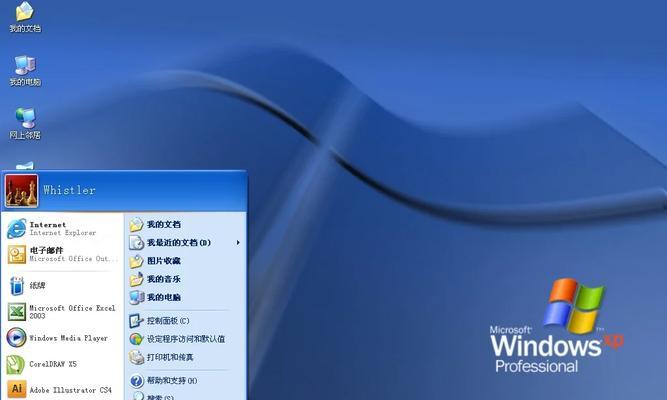Open 我的电脑 from the Start menu
This screenshot has height=400, width=667.
point(185,297)
